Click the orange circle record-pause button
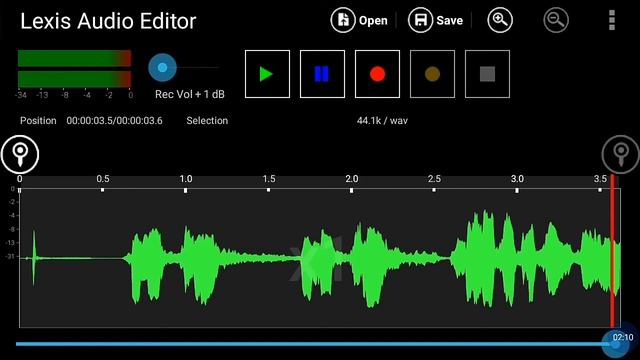 [432, 74]
